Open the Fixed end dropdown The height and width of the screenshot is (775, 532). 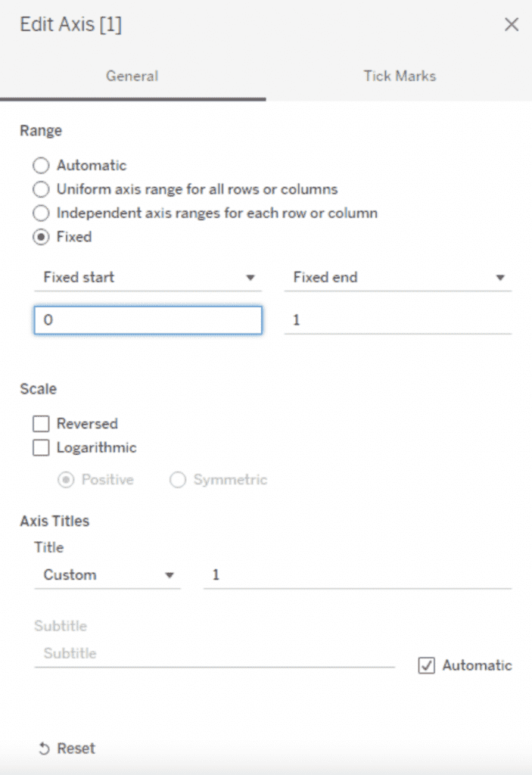[x=398, y=278]
